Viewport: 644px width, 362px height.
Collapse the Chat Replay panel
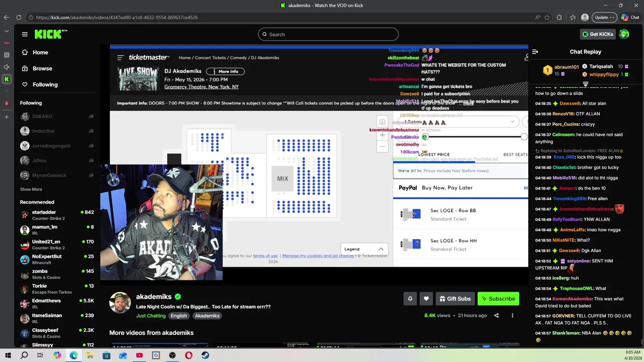coord(535,52)
